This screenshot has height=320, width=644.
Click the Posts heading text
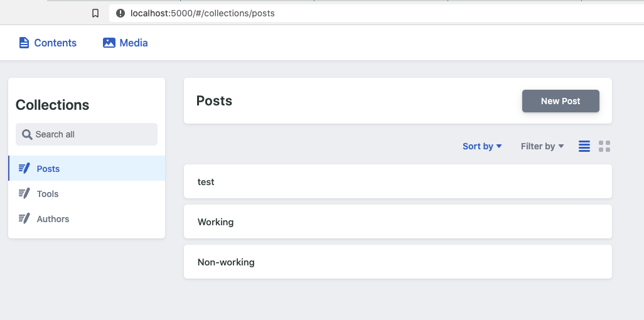[214, 100]
